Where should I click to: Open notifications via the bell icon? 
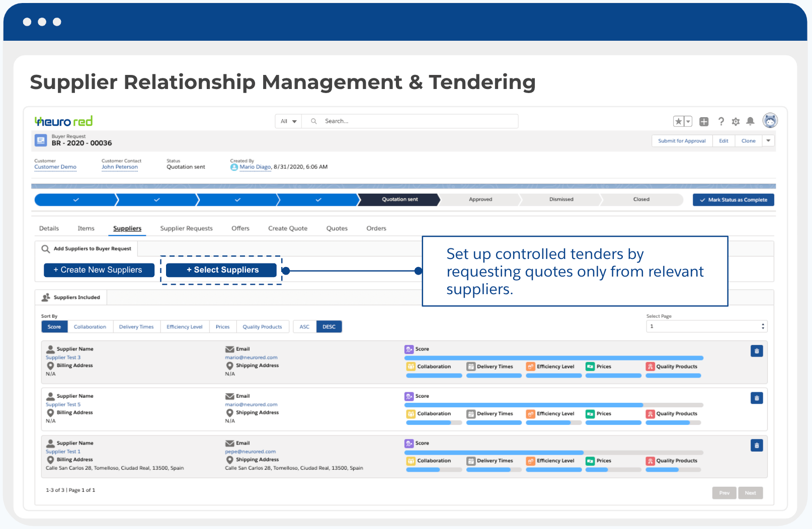pos(750,121)
